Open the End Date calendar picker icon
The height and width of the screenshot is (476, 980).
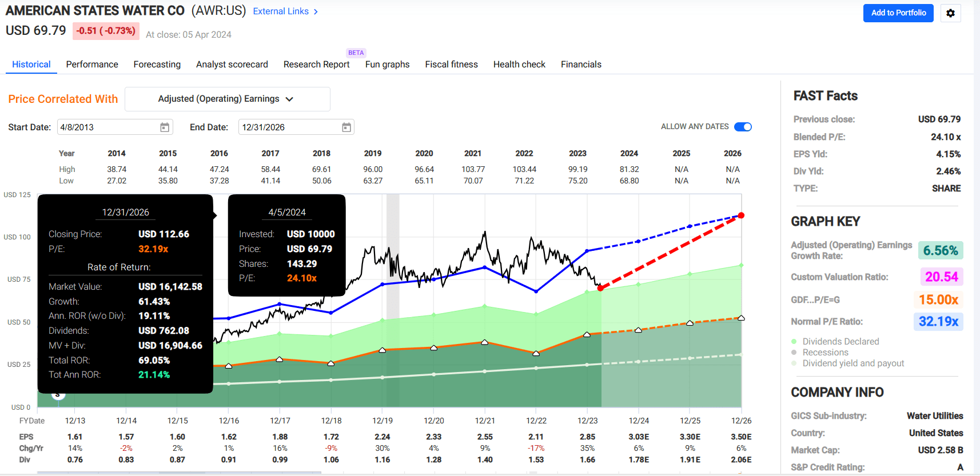click(x=346, y=127)
